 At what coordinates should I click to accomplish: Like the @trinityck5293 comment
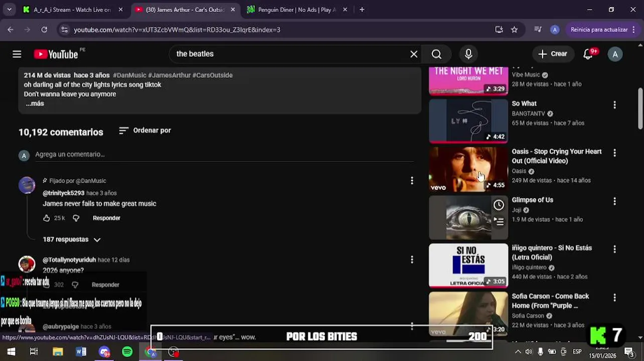coord(46,218)
